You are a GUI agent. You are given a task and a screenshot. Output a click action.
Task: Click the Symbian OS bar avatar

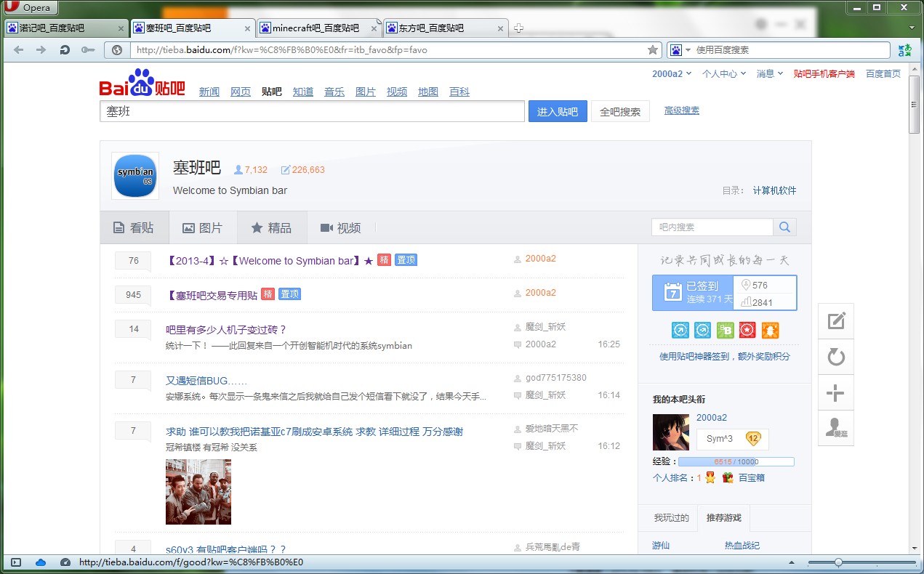point(135,176)
